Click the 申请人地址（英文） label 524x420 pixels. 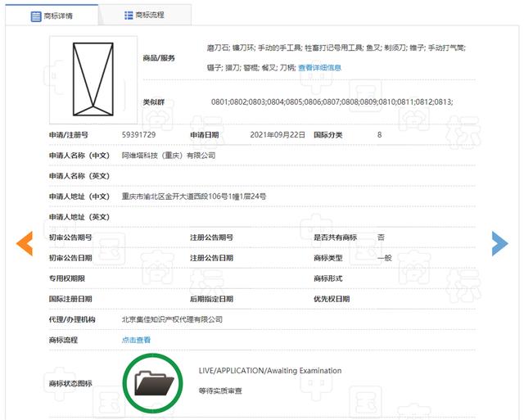pyautogui.click(x=79, y=217)
